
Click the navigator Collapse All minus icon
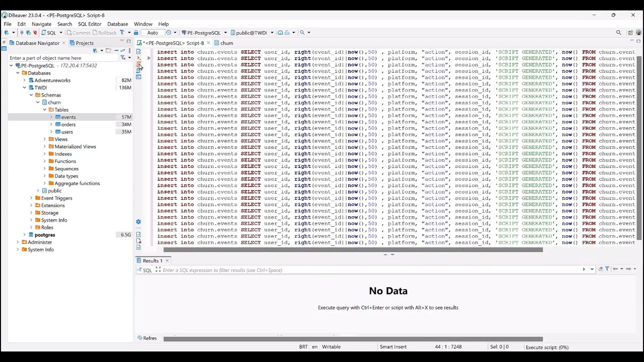116,51
